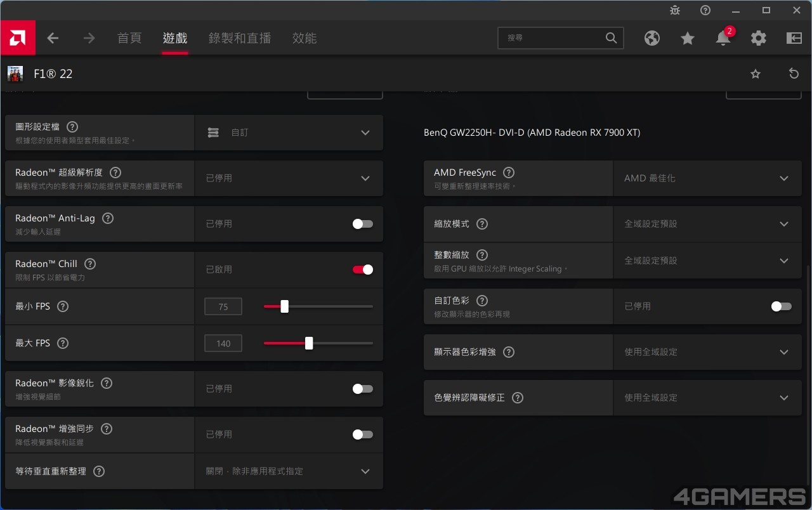Click the 最小 FPS slider handle
The image size is (812, 510).
pyautogui.click(x=284, y=306)
